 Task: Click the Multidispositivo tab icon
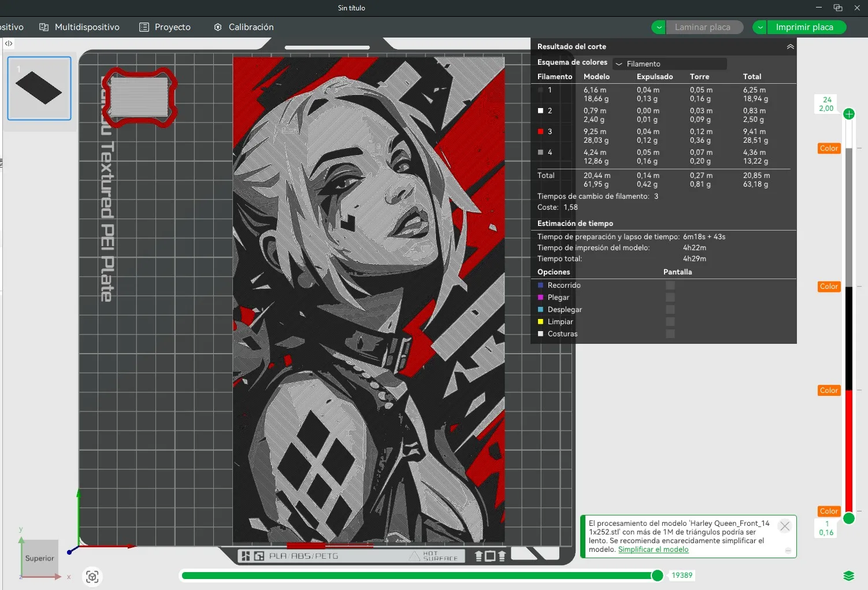click(x=44, y=27)
